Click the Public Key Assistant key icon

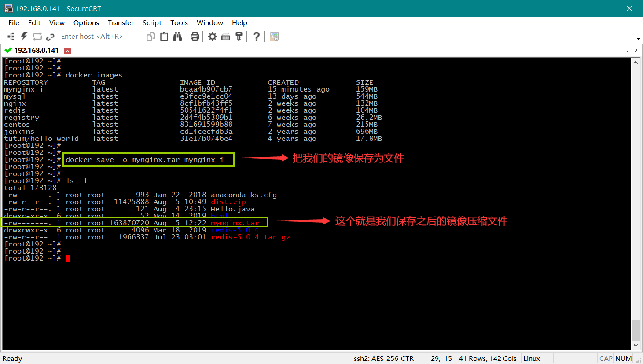pos(239,37)
